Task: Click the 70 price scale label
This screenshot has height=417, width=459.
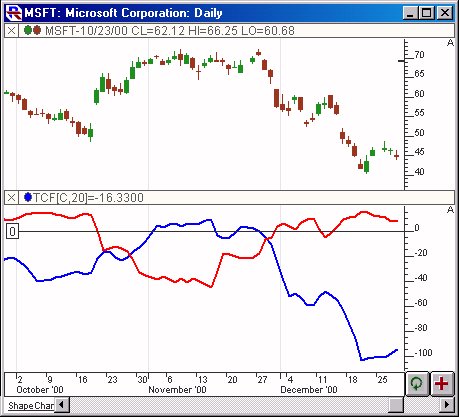Action: pos(419,55)
